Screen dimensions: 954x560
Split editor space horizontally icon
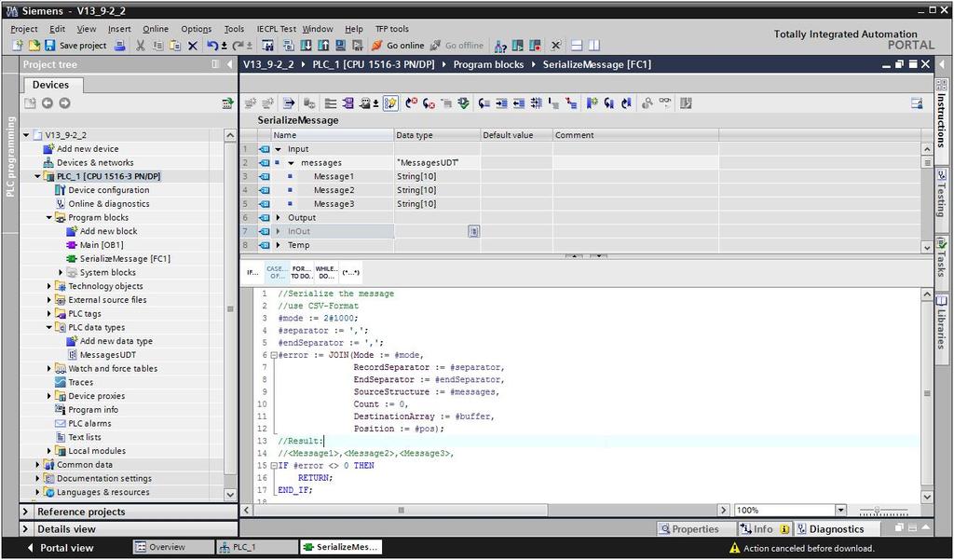[577, 46]
